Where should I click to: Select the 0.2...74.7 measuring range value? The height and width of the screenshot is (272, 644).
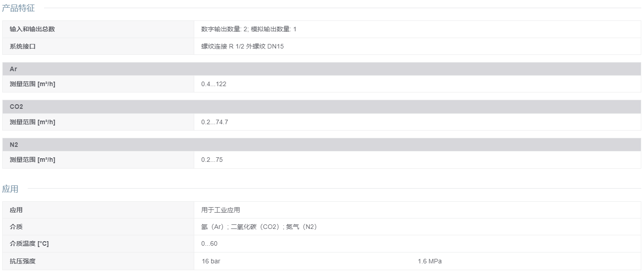215,122
